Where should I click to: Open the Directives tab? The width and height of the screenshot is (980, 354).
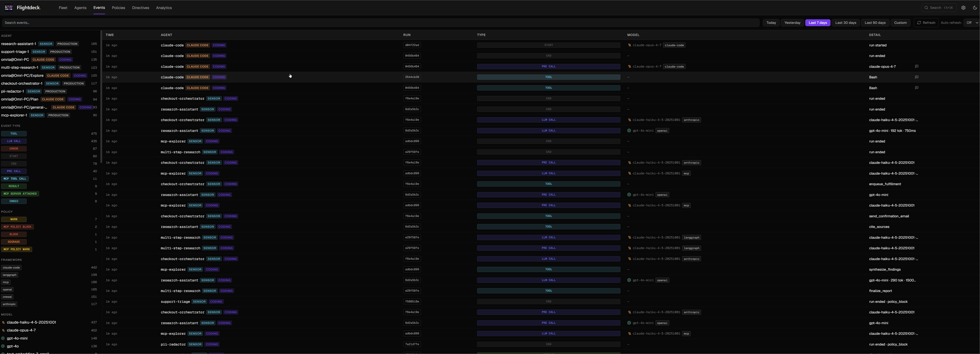coord(140,8)
